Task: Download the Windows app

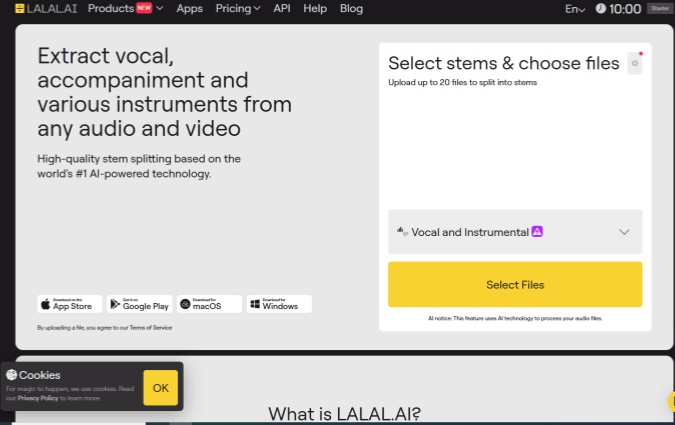Action: tap(279, 304)
